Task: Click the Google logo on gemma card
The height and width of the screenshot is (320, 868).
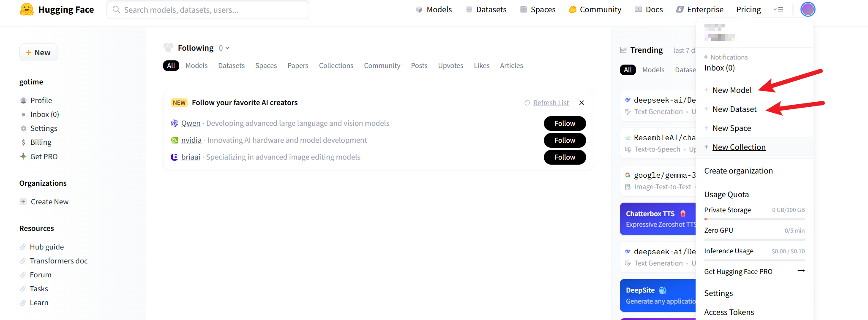Action: 628,175
